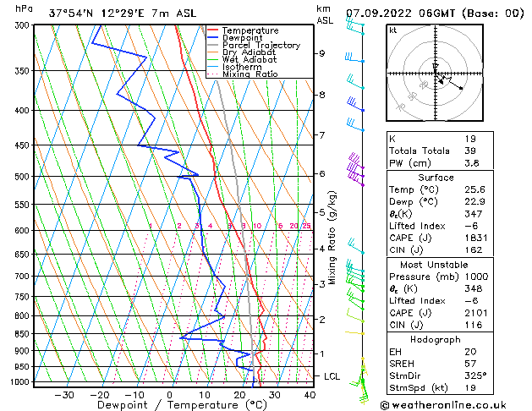Click the km ASL axis header
This screenshot has height=411, width=532.
coord(324,14)
